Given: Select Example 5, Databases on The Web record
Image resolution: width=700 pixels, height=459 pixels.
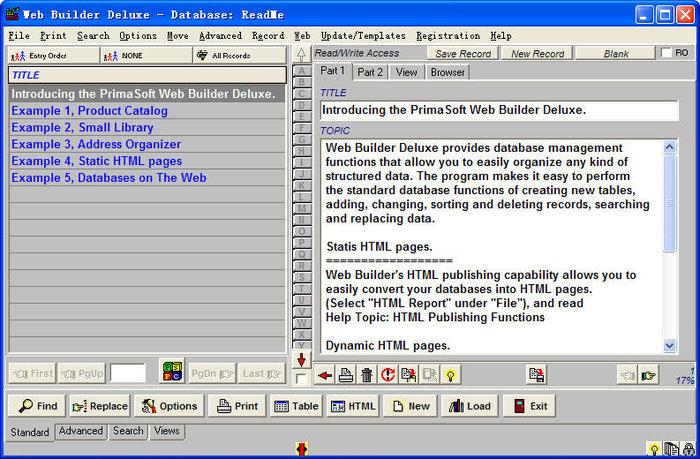Looking at the screenshot, I should 147,178.
